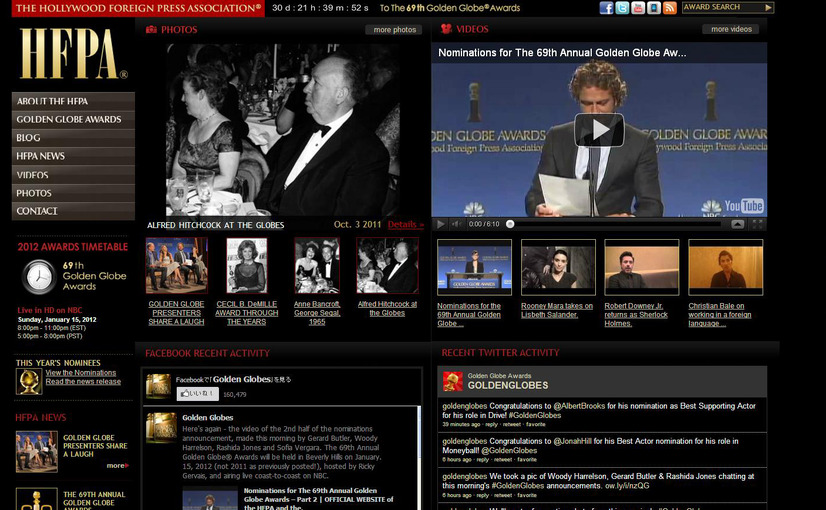This screenshot has width=826, height=510.
Task: Open the mobile phone icon in header
Action: click(x=654, y=8)
